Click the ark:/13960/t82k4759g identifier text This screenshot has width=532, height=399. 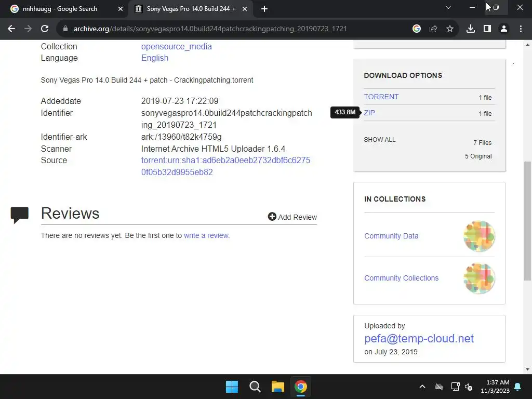[x=181, y=137]
